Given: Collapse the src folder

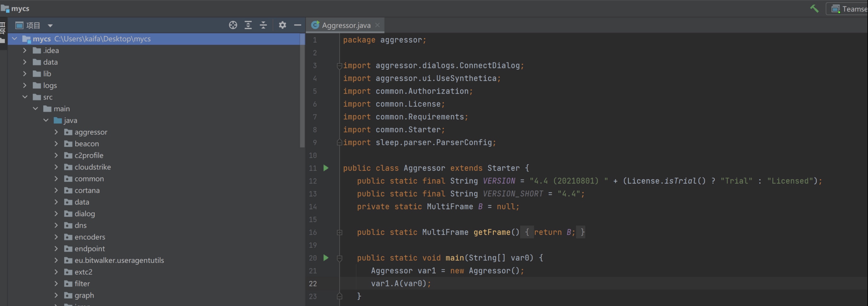Looking at the screenshot, I should point(25,97).
